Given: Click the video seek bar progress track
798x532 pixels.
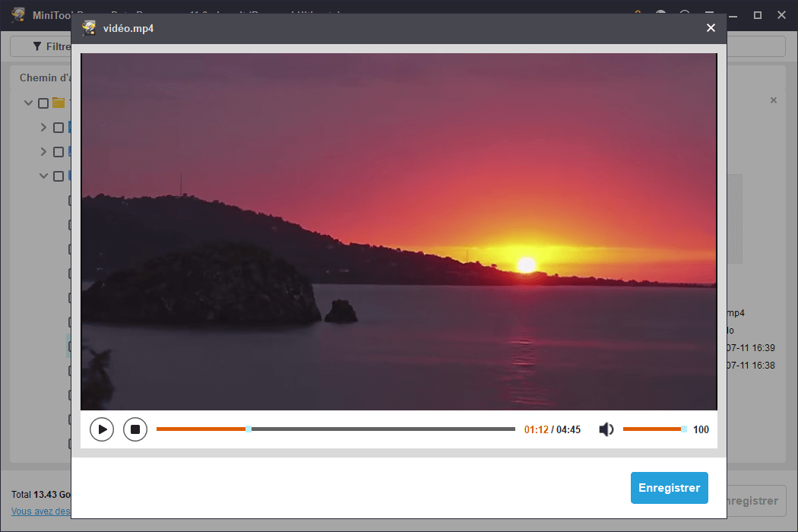Looking at the screenshot, I should click(x=380, y=429).
